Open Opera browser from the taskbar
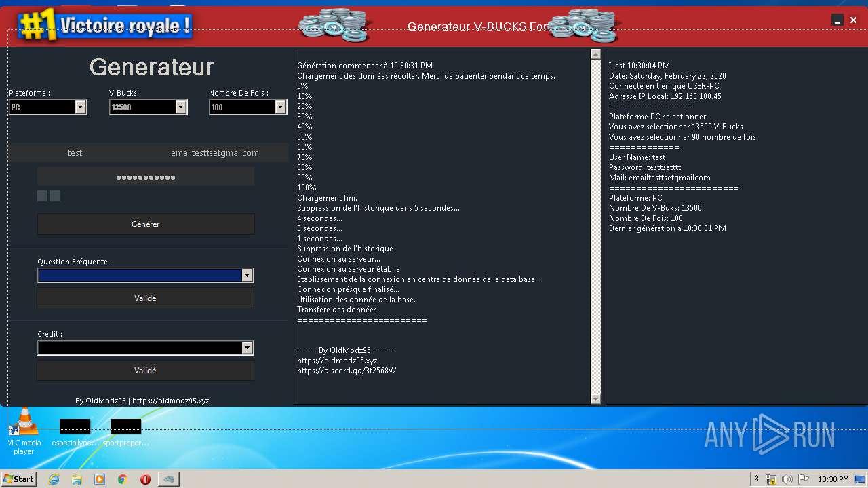This screenshot has height=488, width=868. point(145,479)
